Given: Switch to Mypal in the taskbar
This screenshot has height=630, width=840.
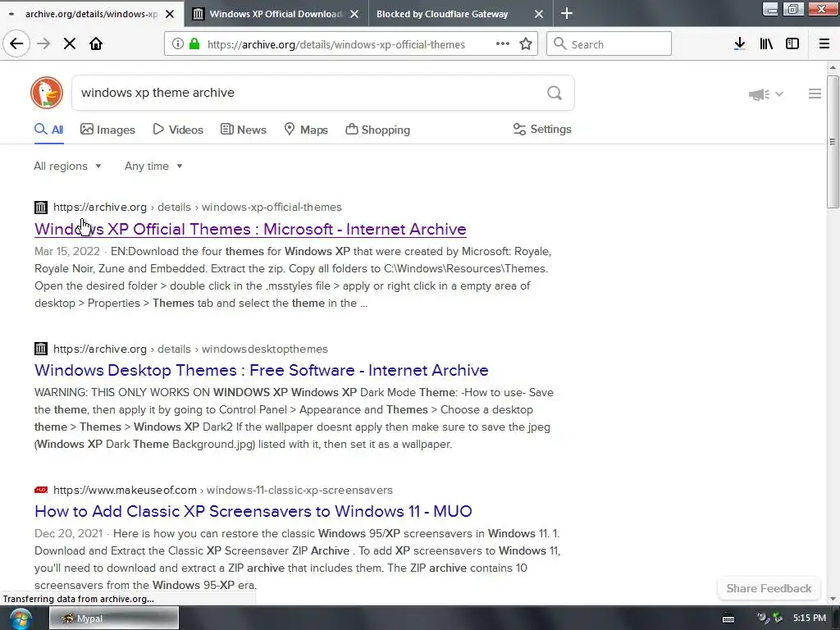Looking at the screenshot, I should (x=114, y=619).
